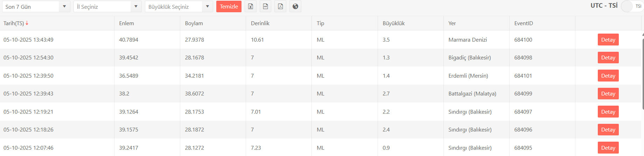Viewport: 644px width, 156px height.
Task: Click the Temizle button
Action: pyautogui.click(x=229, y=6)
